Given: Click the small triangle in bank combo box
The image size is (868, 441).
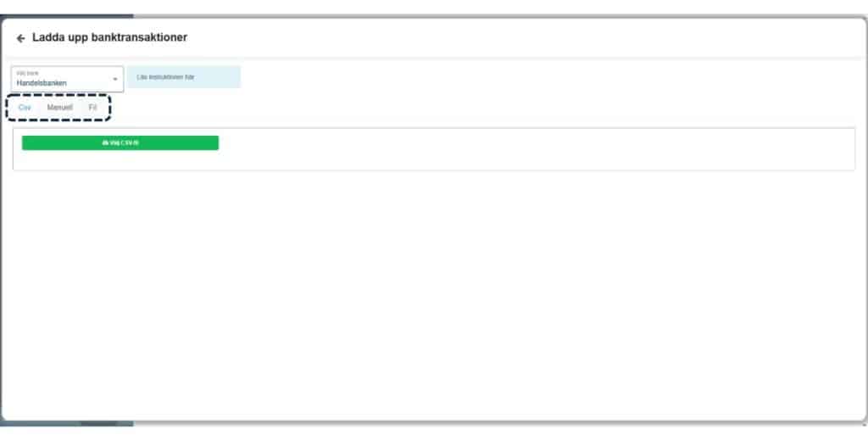Looking at the screenshot, I should (115, 79).
